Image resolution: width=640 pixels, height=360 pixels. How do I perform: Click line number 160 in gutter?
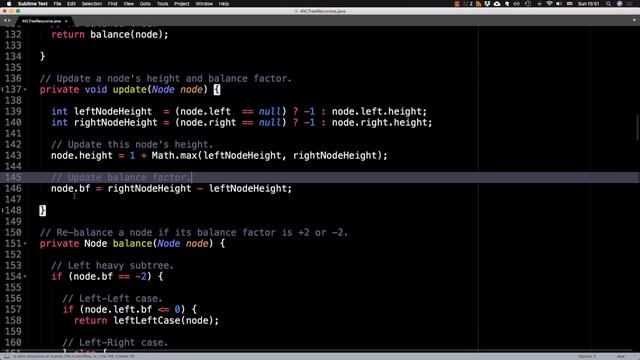click(x=13, y=342)
